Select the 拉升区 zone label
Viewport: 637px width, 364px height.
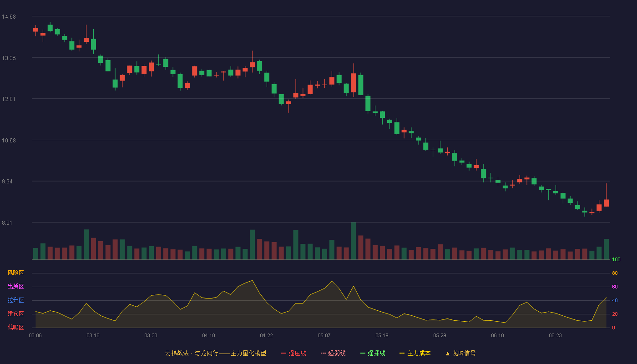[x=15, y=300]
